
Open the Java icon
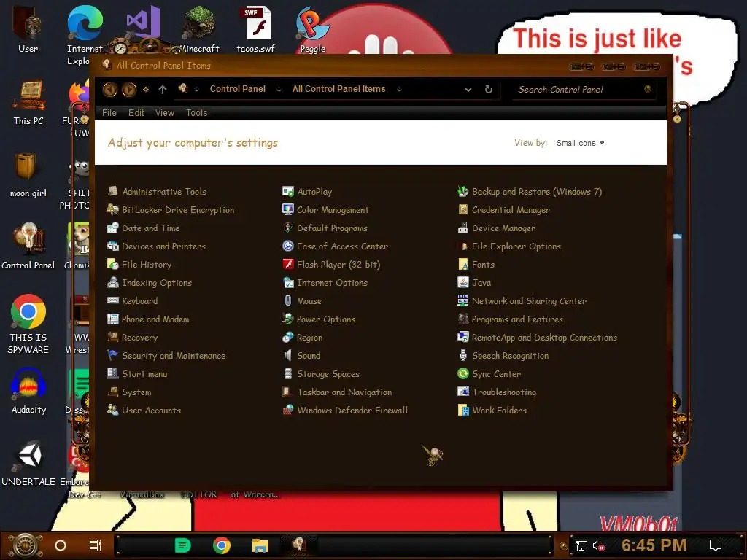pos(463,282)
